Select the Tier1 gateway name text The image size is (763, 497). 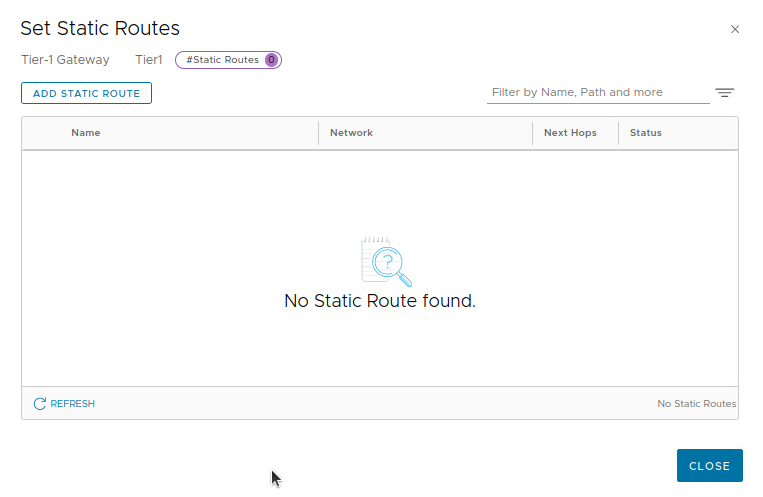[149, 60]
